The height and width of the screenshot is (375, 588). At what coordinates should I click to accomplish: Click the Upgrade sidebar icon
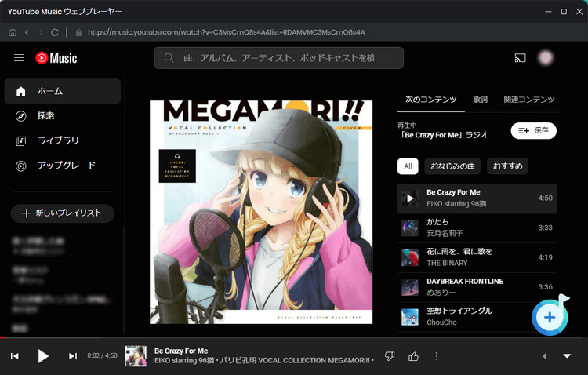pyautogui.click(x=21, y=166)
